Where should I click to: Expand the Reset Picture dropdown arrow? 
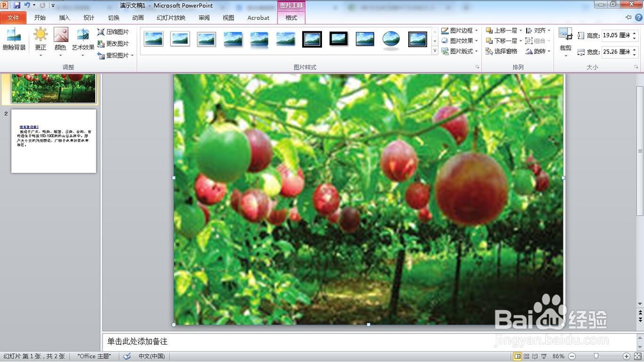(x=132, y=55)
